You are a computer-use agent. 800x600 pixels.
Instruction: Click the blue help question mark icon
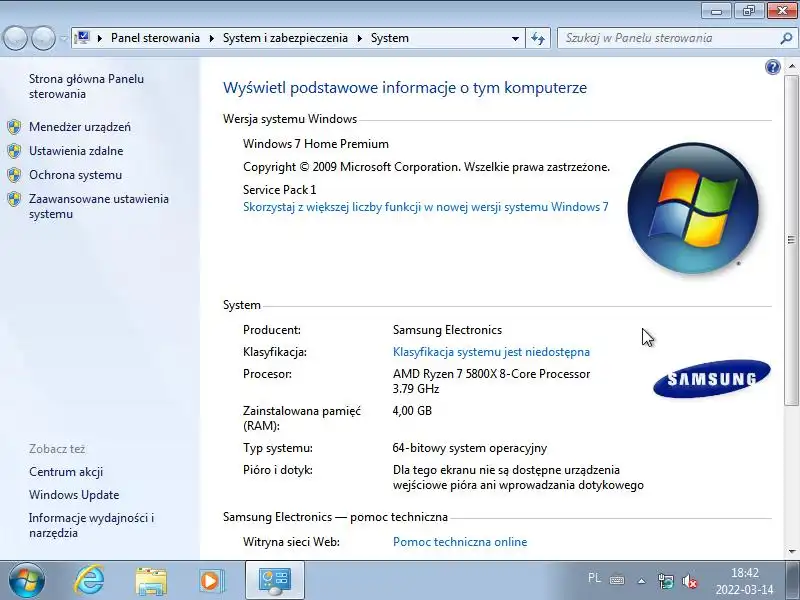[773, 67]
